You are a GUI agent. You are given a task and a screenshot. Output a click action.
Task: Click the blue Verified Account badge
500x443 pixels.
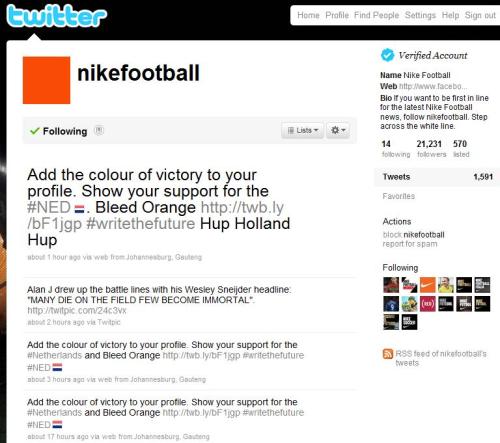pyautogui.click(x=387, y=55)
